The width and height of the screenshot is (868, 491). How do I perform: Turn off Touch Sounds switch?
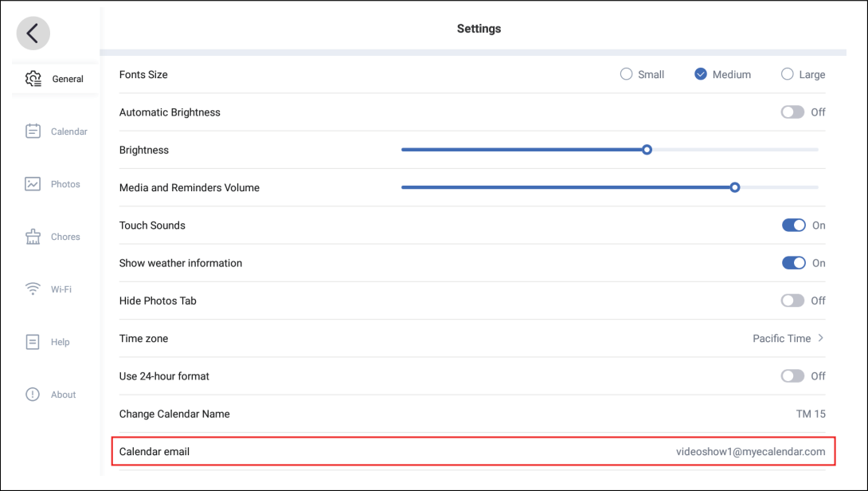pyautogui.click(x=794, y=226)
